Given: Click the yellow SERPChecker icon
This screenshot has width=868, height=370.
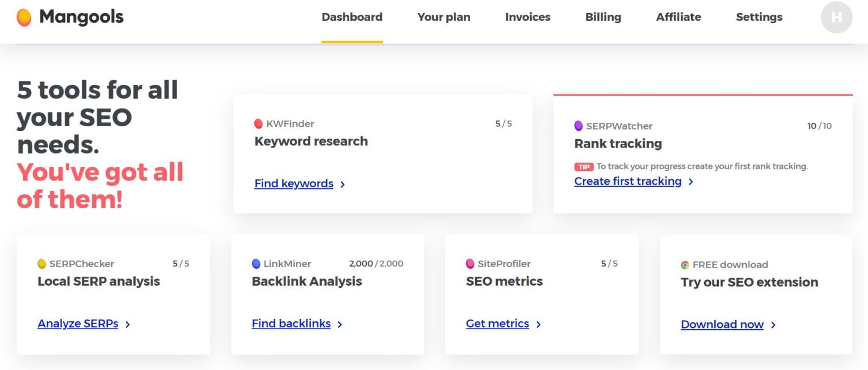Looking at the screenshot, I should point(42,264).
